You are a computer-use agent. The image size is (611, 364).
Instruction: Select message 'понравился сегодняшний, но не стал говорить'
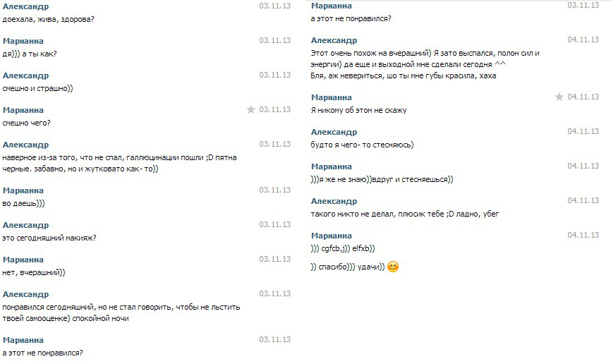121,313
